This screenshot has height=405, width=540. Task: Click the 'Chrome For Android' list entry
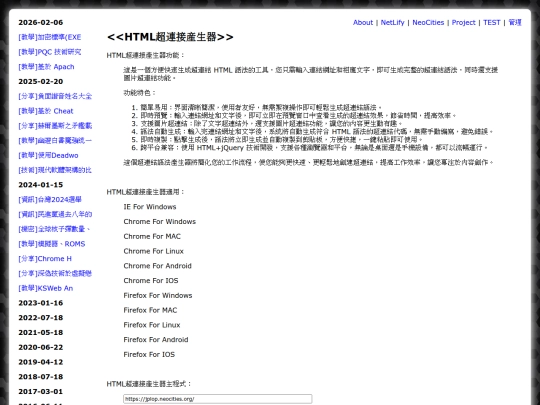coord(157,266)
